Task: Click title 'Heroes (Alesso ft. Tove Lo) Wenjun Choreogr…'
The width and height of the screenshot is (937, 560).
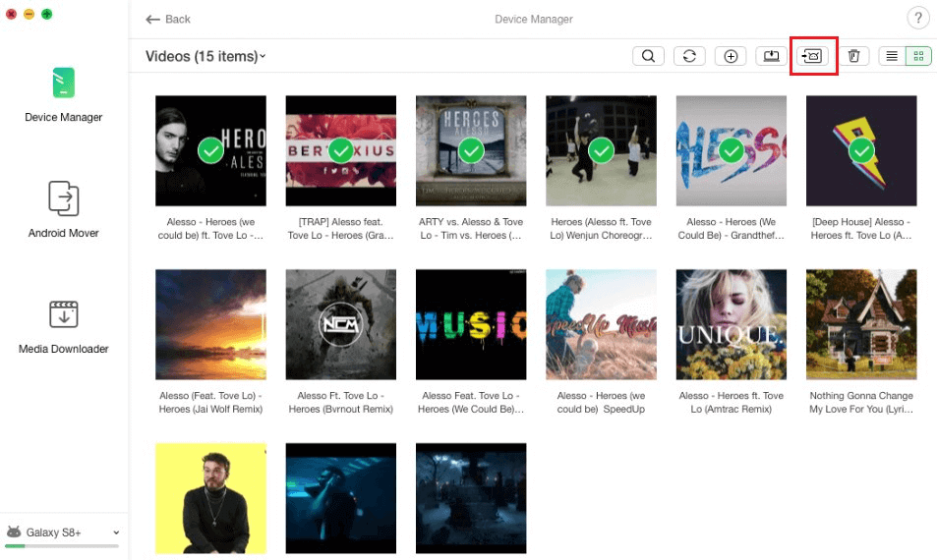Action: [x=601, y=229]
